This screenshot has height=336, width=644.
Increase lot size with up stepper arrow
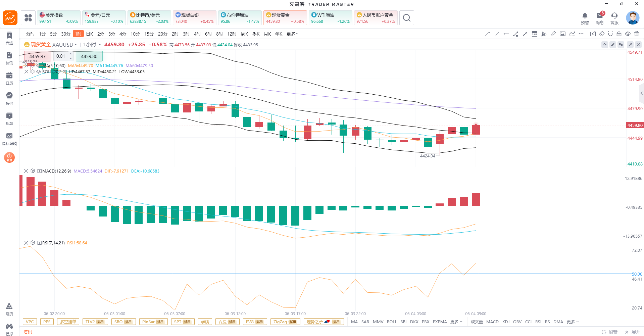[x=71, y=54]
